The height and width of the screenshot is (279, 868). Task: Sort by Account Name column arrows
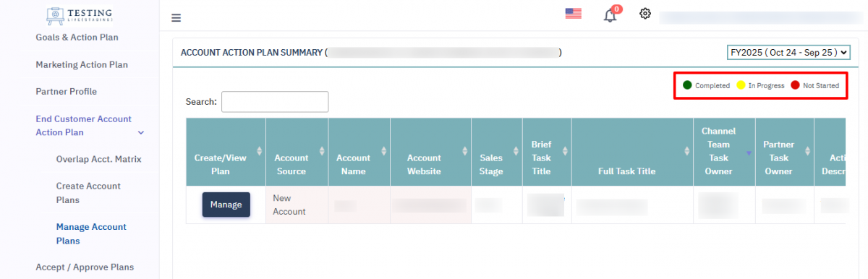(x=383, y=152)
